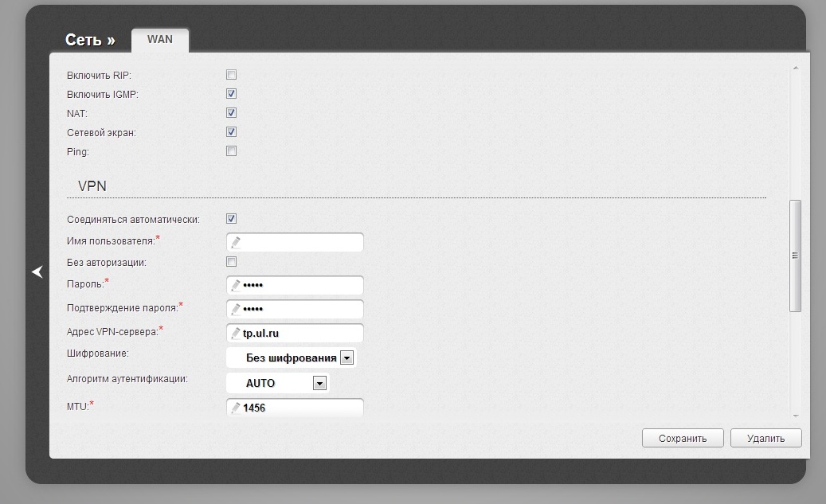The image size is (826, 504).
Task: Focus the Пароль input field
Action: (x=295, y=285)
